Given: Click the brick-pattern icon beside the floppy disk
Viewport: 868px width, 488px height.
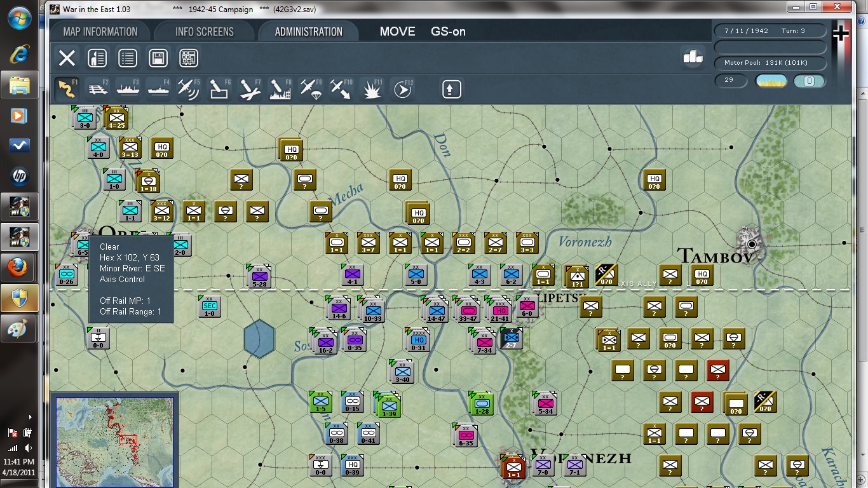Looking at the screenshot, I should 189,58.
